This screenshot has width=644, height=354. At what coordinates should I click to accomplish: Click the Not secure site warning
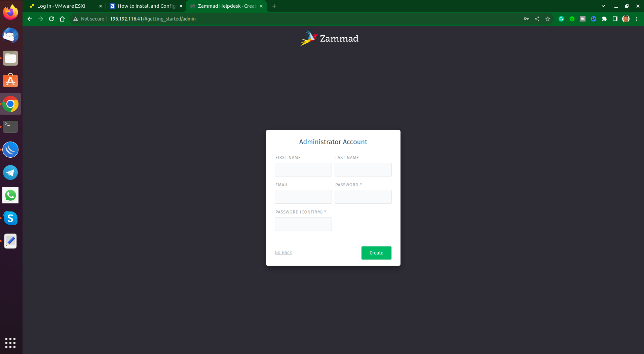(x=89, y=19)
